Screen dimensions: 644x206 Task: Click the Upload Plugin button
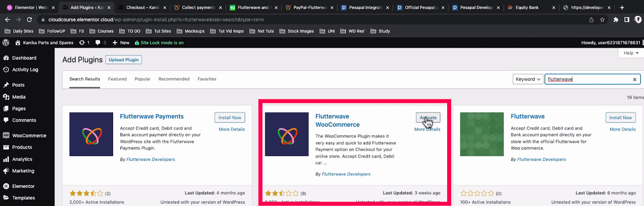124,60
